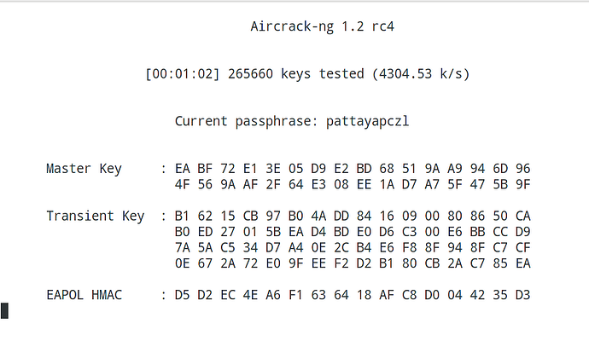Click the 4304.53 k/s speed readout
Screen dimensions: 589x364
(x=421, y=74)
